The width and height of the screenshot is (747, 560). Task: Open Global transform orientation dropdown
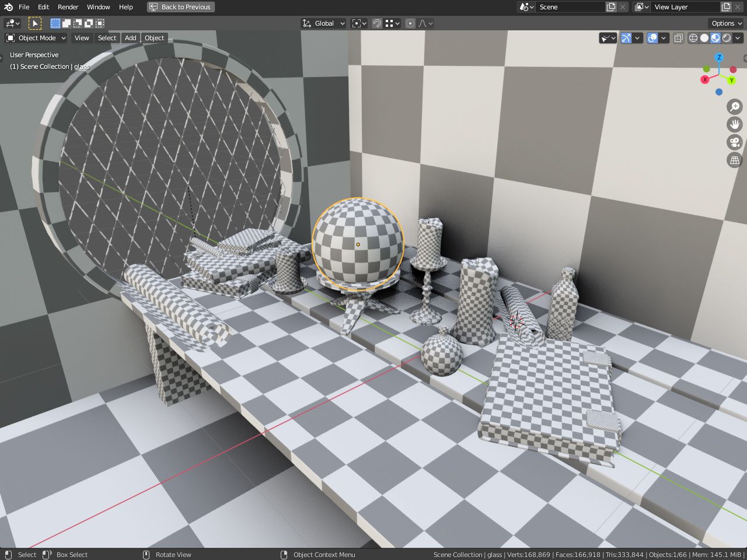(x=324, y=23)
